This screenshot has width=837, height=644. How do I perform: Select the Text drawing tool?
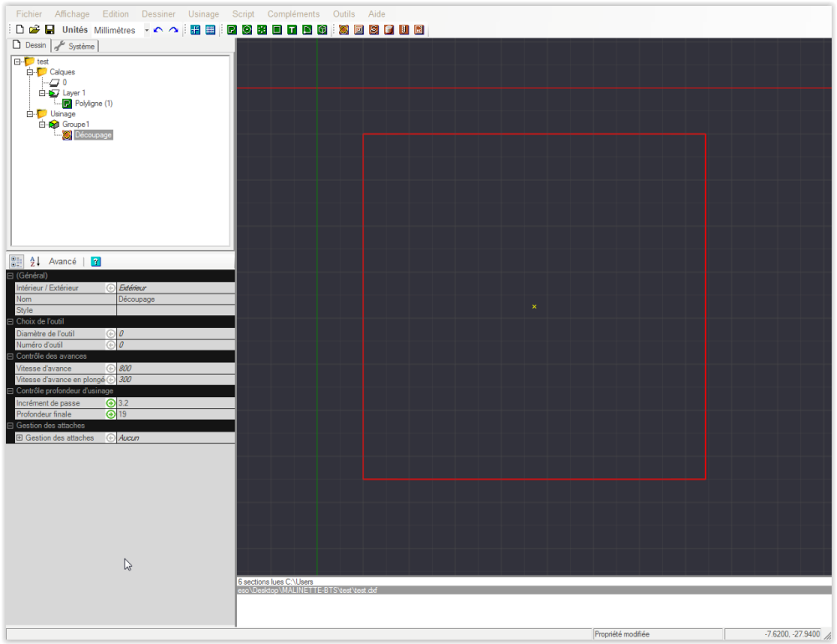pos(292,30)
